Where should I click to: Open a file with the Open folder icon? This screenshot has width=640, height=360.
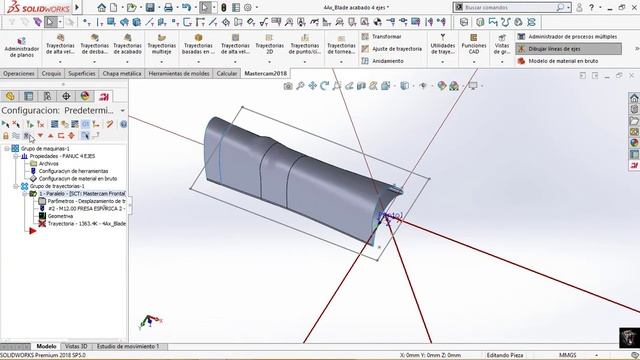(131, 7)
